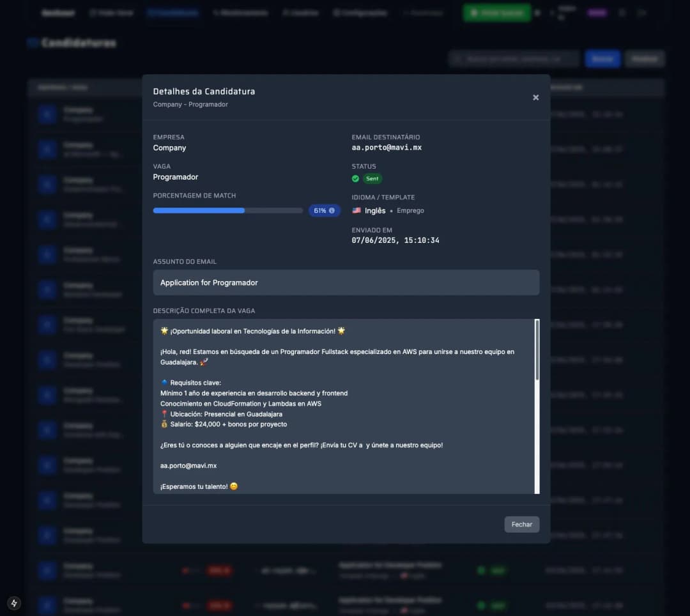
Task: Click the smiley emoji at the description end
Action: coord(233,486)
